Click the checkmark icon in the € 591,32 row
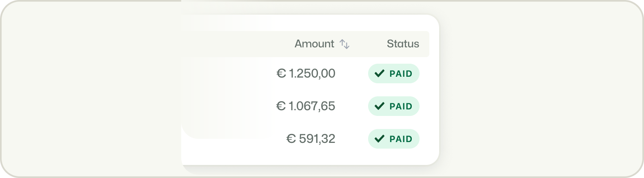Viewport: 644px width, 178px height. [380, 139]
